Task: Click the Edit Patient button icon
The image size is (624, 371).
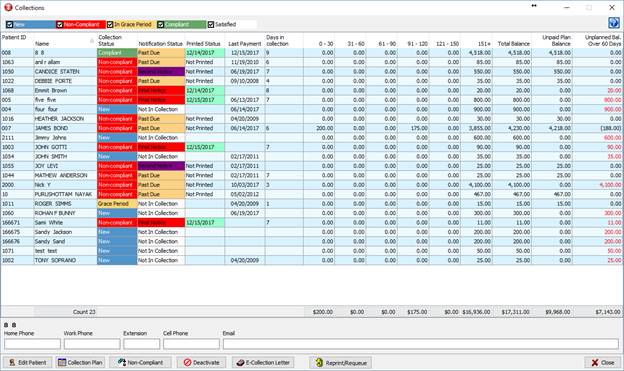Action: coord(12,362)
